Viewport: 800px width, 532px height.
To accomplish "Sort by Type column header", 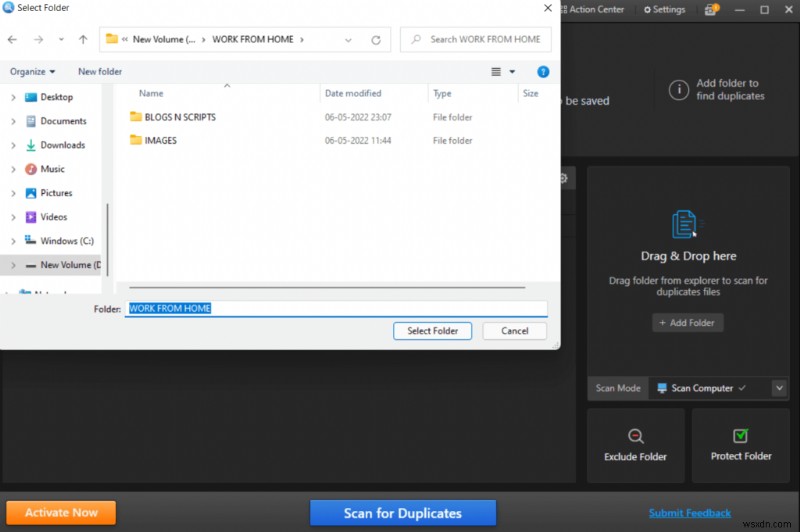I will (x=442, y=93).
